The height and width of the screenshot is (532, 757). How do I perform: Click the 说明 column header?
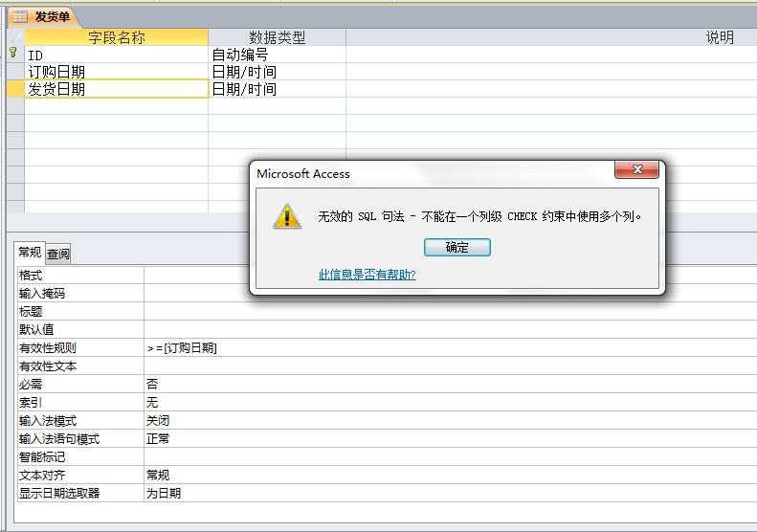click(x=551, y=37)
